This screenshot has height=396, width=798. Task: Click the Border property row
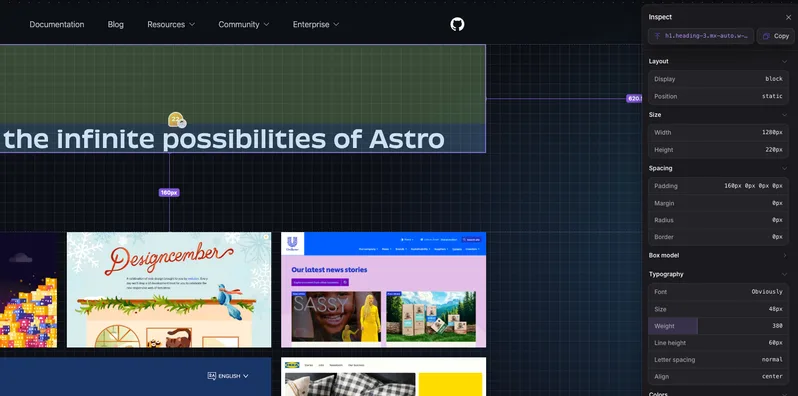click(x=719, y=237)
